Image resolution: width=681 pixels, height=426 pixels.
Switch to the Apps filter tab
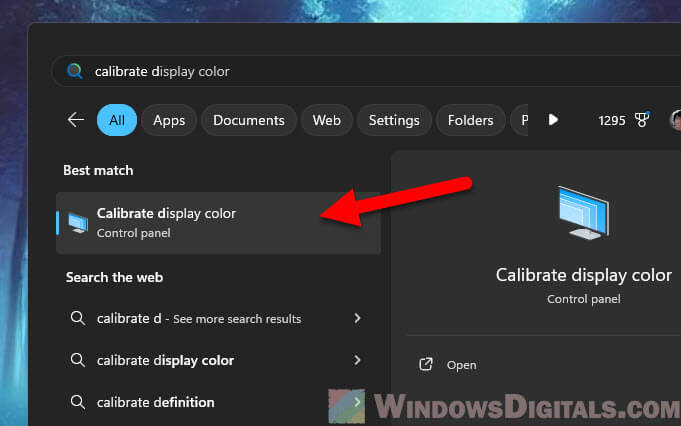click(x=169, y=120)
